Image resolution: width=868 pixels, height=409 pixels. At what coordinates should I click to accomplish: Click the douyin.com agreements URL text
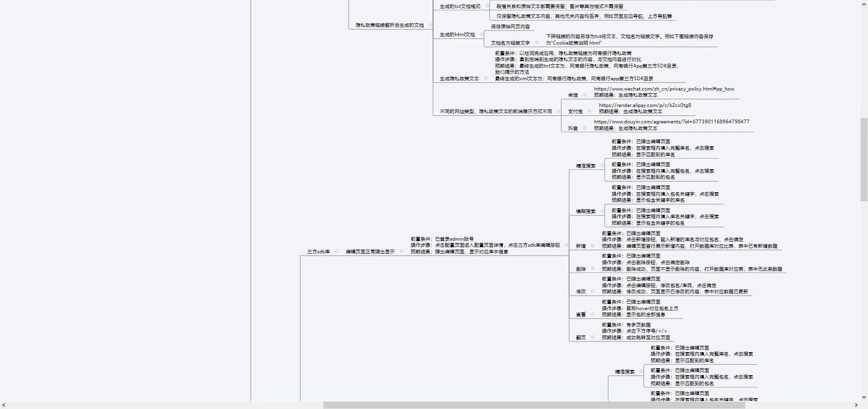pyautogui.click(x=672, y=121)
